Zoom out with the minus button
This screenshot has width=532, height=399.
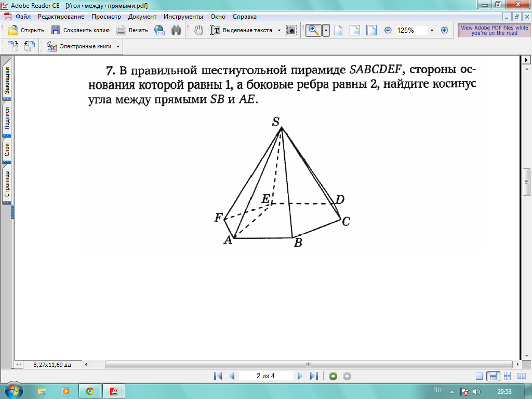point(388,30)
